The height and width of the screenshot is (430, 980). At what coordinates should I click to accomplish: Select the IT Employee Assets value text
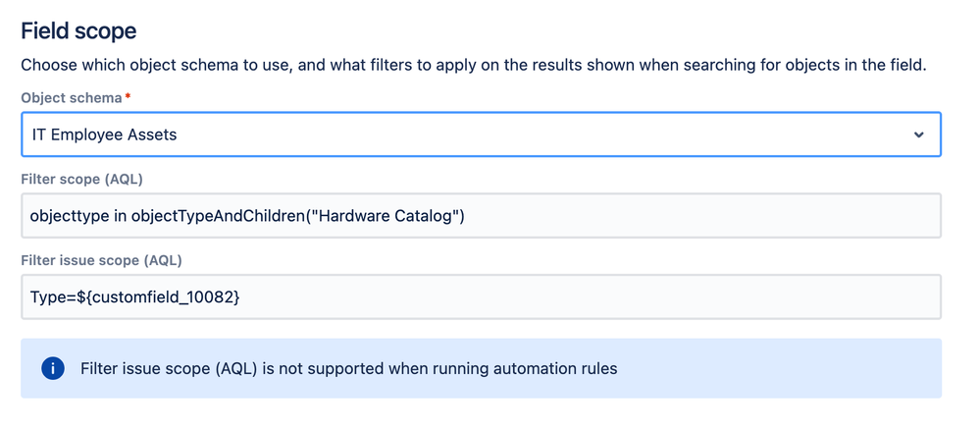click(x=105, y=134)
